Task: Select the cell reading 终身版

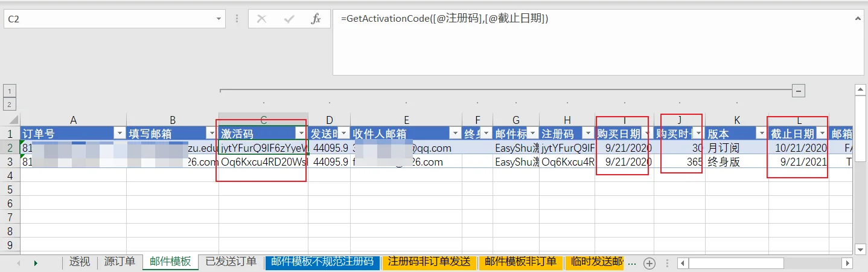Action: [737, 162]
